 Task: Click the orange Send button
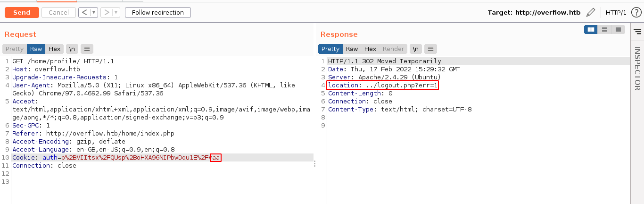(x=22, y=13)
